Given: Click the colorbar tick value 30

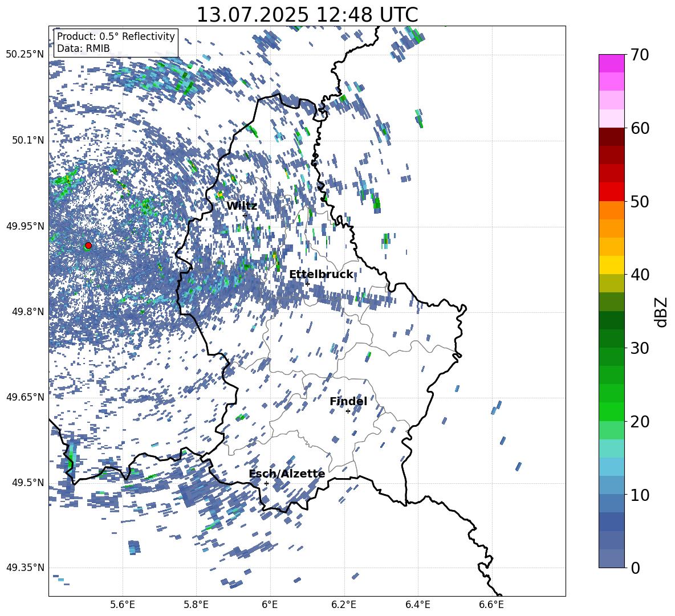Looking at the screenshot, I should [639, 348].
